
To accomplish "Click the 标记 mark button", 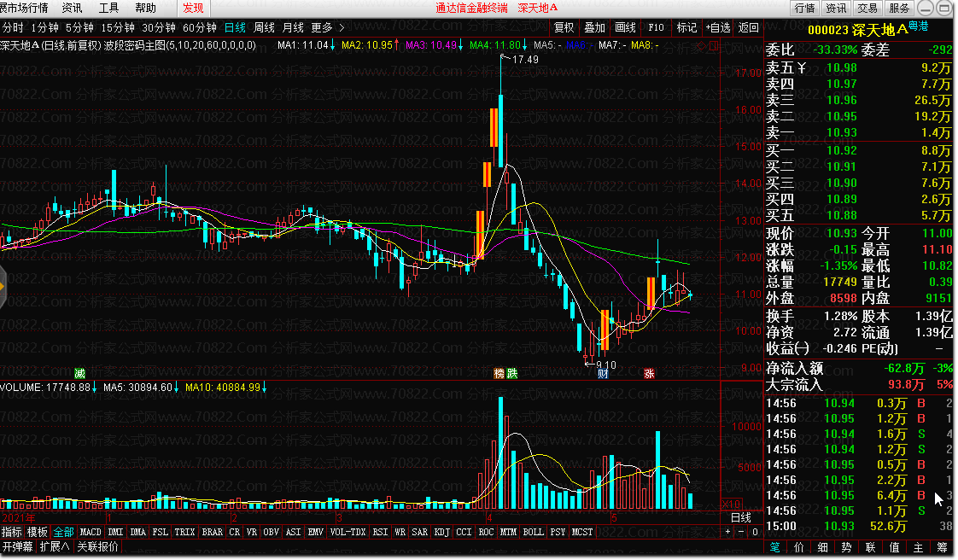I will coord(686,27).
